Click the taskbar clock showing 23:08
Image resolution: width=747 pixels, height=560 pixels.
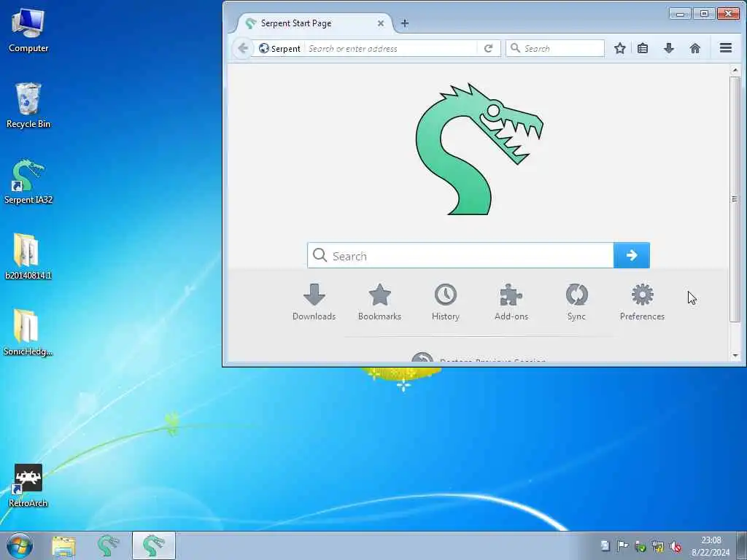711,546
